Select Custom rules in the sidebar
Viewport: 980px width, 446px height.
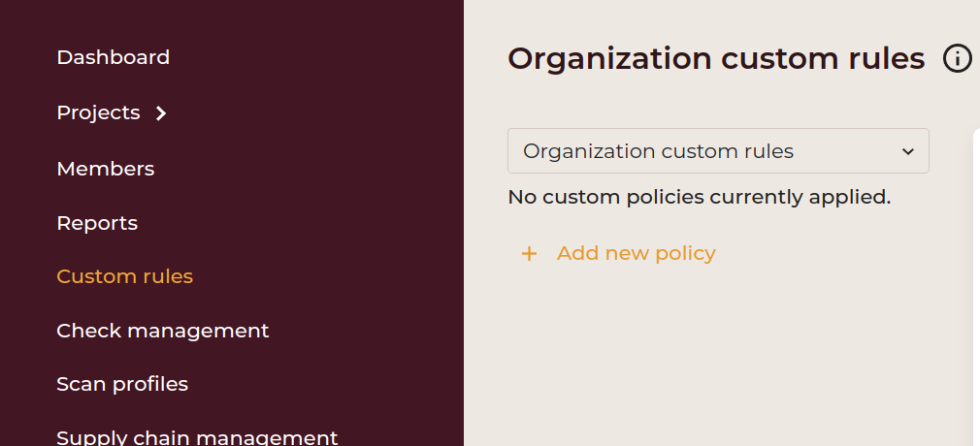(124, 276)
